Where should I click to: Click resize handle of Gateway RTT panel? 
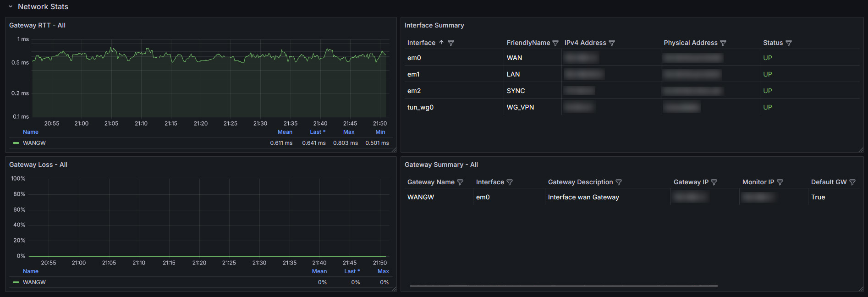[x=394, y=150]
